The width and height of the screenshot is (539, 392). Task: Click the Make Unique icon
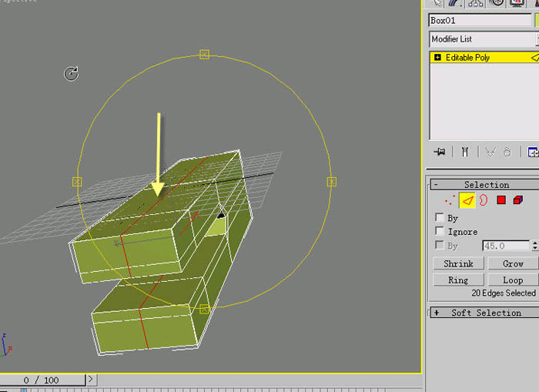pyautogui.click(x=490, y=152)
